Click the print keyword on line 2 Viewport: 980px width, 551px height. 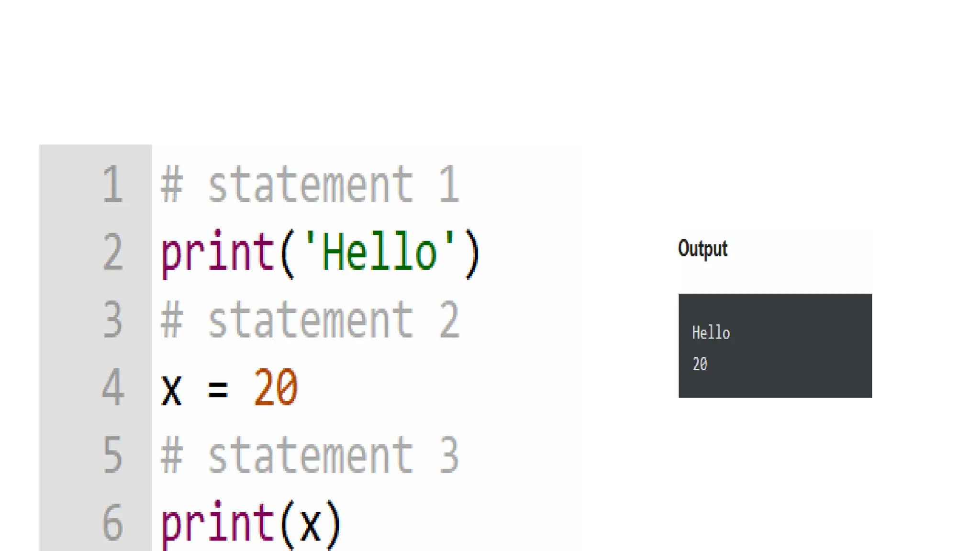[218, 253]
